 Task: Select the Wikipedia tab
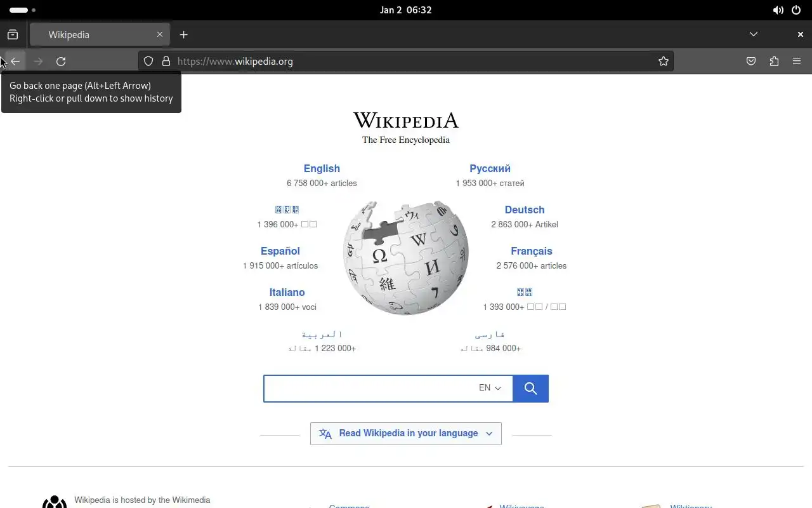tap(99, 34)
